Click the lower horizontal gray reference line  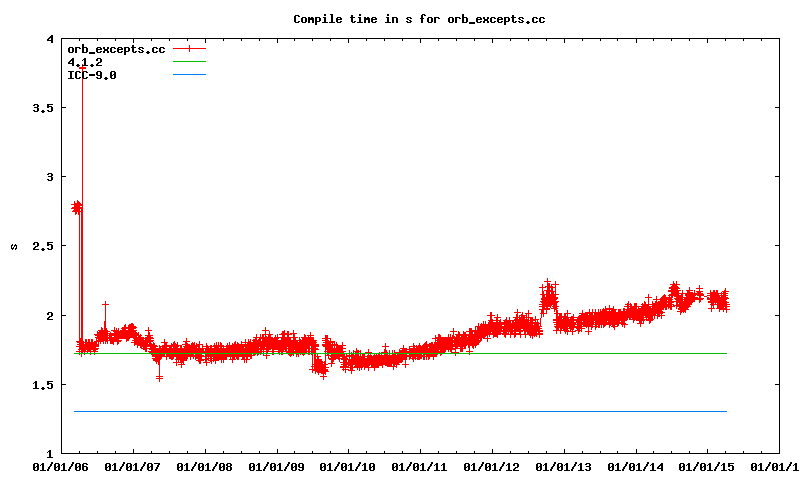400,411
